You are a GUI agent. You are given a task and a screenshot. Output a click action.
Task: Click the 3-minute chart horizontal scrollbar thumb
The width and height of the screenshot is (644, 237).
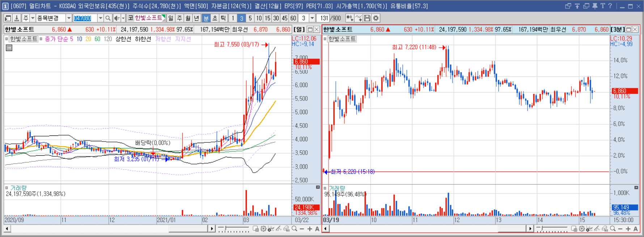pos(512,229)
